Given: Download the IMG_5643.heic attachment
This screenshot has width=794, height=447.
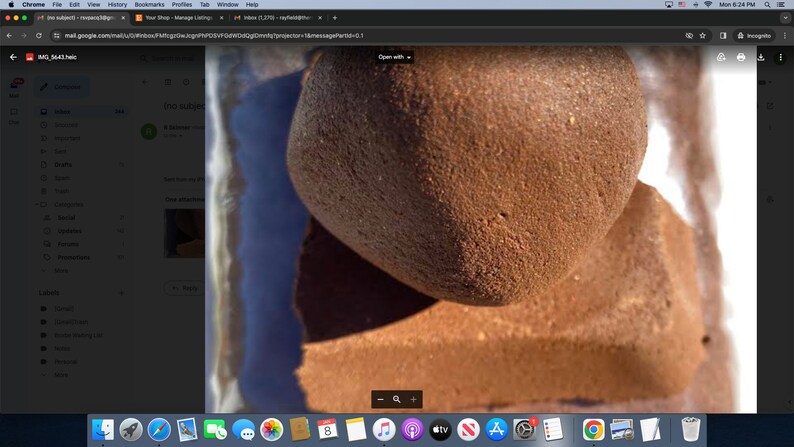Looking at the screenshot, I should tap(761, 57).
